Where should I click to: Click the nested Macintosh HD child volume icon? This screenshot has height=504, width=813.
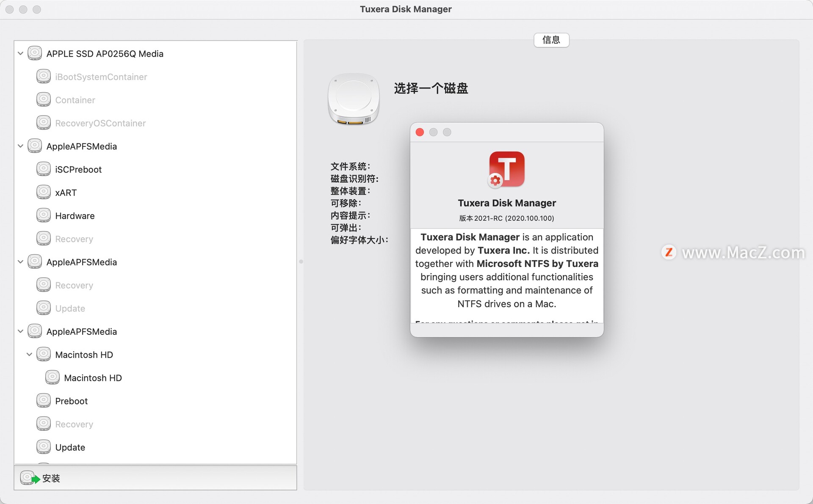(53, 377)
